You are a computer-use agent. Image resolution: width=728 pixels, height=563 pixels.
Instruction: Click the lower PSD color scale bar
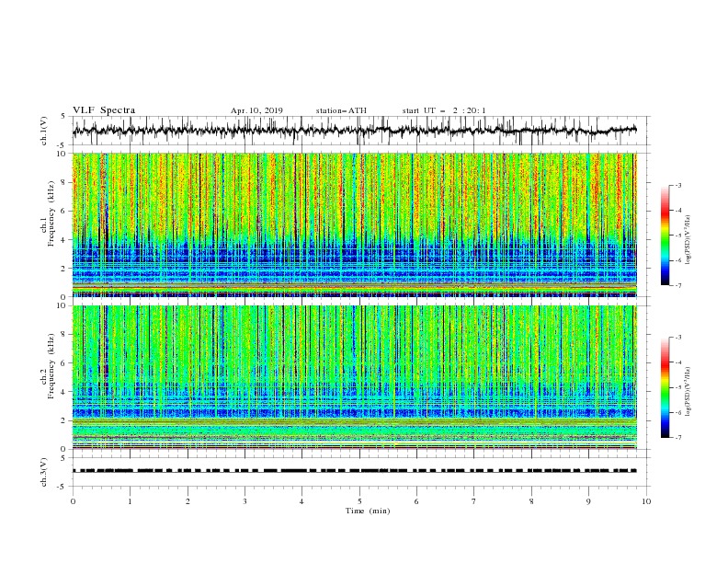665,387
